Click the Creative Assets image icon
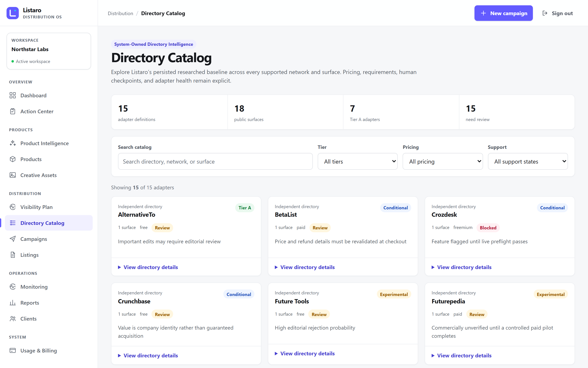The height and width of the screenshot is (368, 588). [x=13, y=175]
